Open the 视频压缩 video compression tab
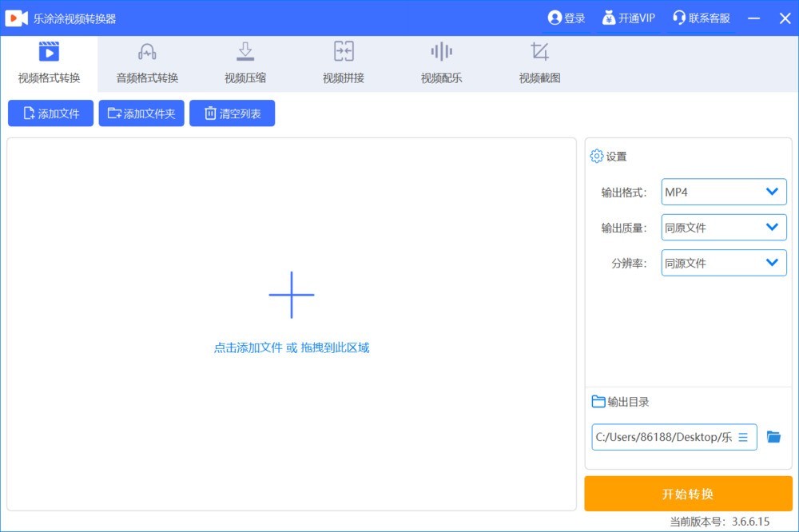This screenshot has width=799, height=532. (x=245, y=64)
